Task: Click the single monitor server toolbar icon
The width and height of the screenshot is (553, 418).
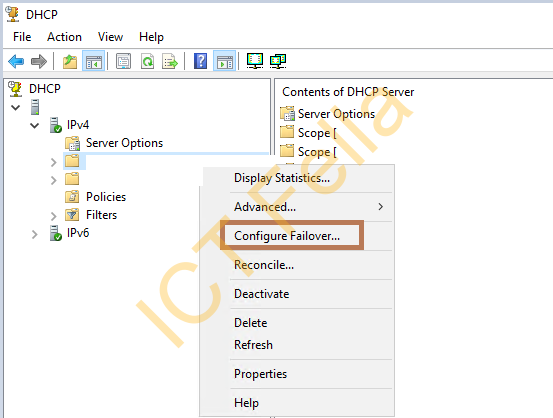Action: [255, 61]
